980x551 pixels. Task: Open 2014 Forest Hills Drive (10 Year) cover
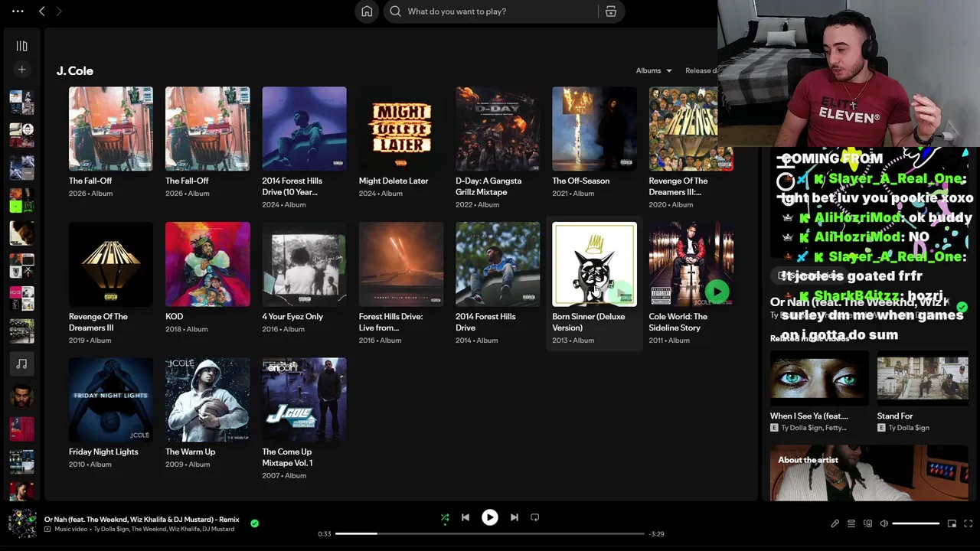(x=304, y=129)
